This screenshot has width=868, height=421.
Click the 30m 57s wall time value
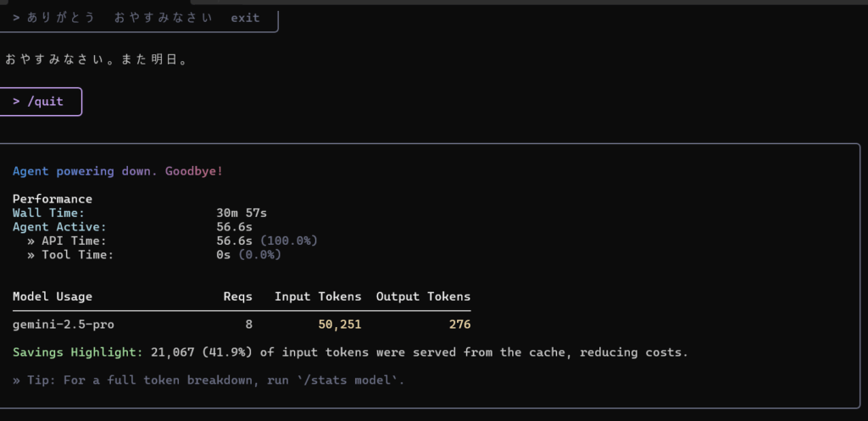click(x=242, y=213)
